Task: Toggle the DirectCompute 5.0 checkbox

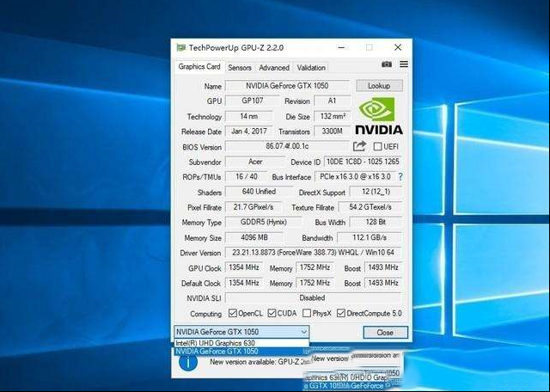Action: point(341,313)
